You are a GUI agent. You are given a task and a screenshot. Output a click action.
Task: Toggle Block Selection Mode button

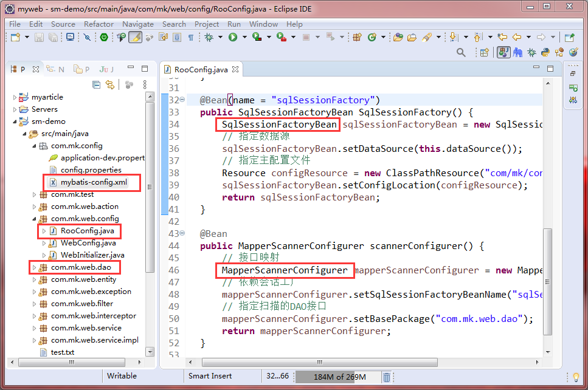(x=177, y=37)
